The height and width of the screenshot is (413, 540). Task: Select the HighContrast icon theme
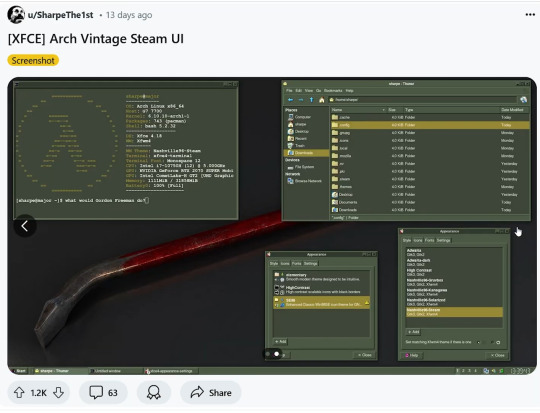point(321,290)
